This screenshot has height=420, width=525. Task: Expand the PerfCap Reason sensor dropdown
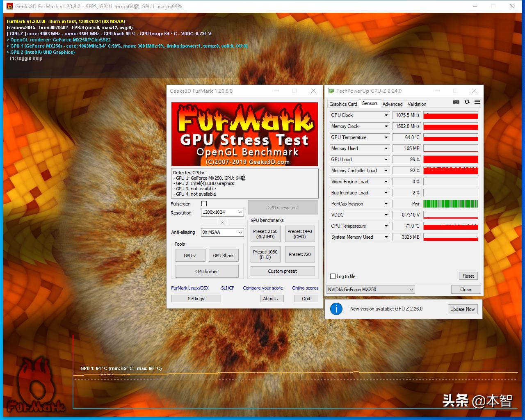(386, 204)
